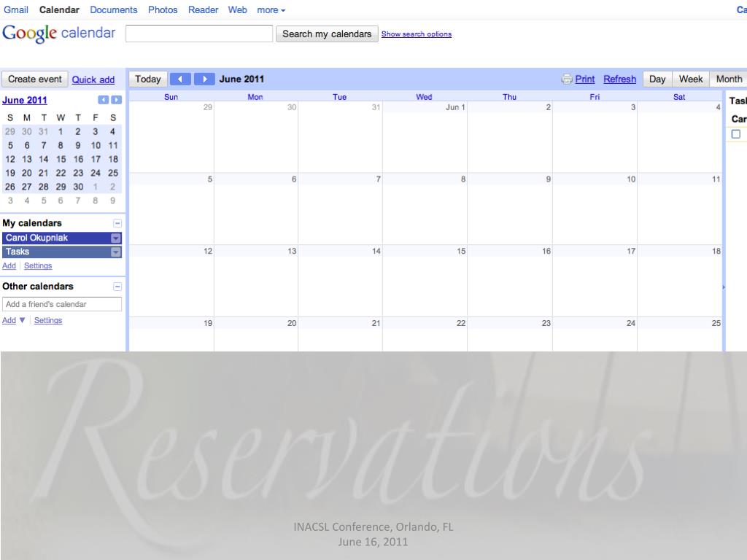The image size is (747, 560).
Task: Collapse the Other calendars section
Action: tap(117, 287)
